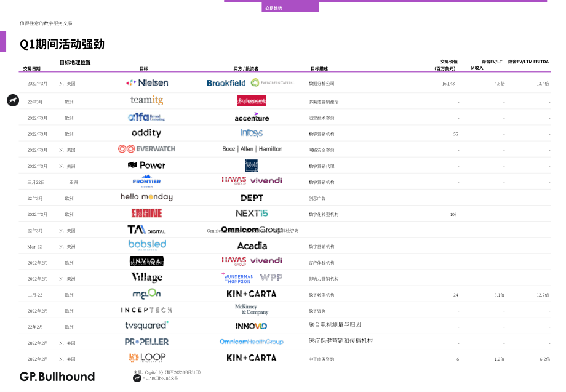566x392 pixels.
Task: Click the 隐含EV/LTM EBITDA column header
Action: click(x=528, y=62)
